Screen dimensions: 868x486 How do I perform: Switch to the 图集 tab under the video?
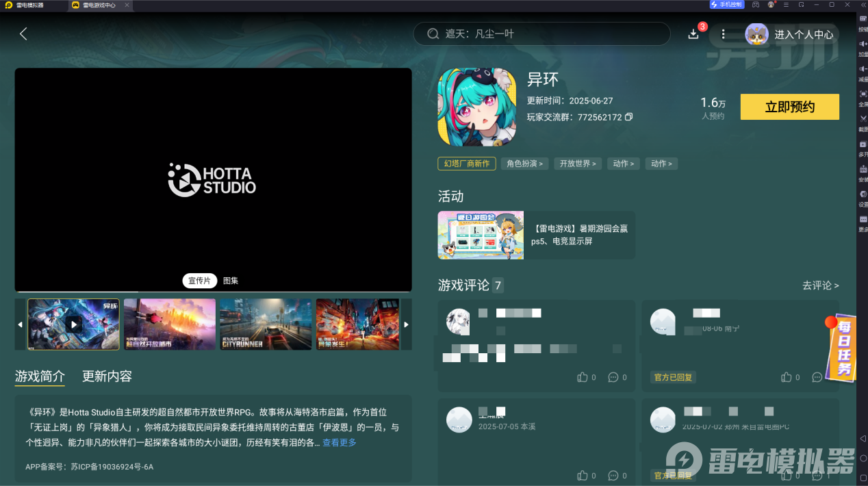coord(230,281)
